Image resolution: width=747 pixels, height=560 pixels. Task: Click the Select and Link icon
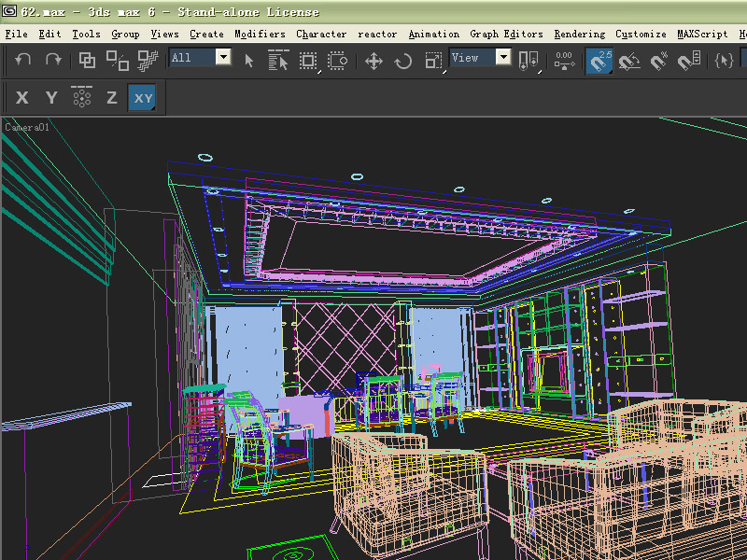tap(87, 60)
